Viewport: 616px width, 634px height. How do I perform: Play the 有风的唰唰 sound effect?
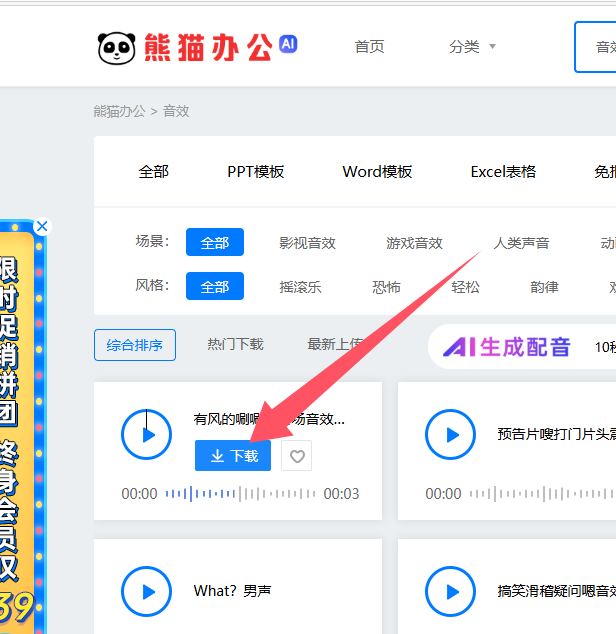[x=147, y=435]
